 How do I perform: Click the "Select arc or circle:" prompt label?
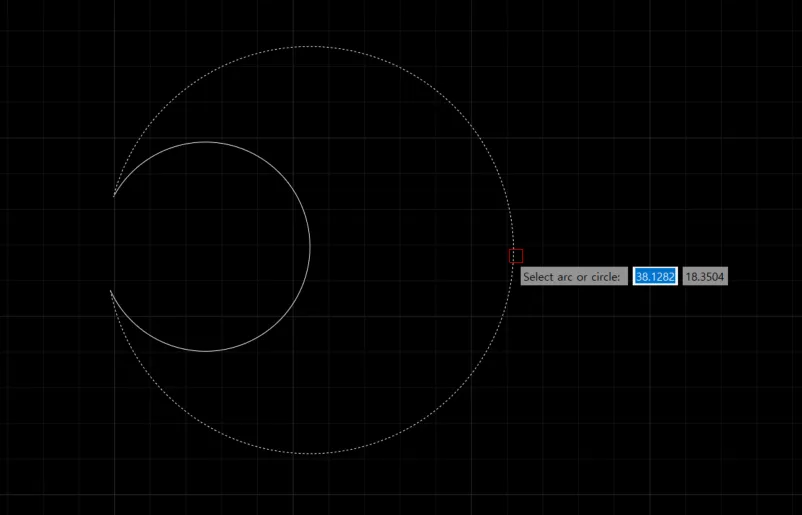click(574, 276)
